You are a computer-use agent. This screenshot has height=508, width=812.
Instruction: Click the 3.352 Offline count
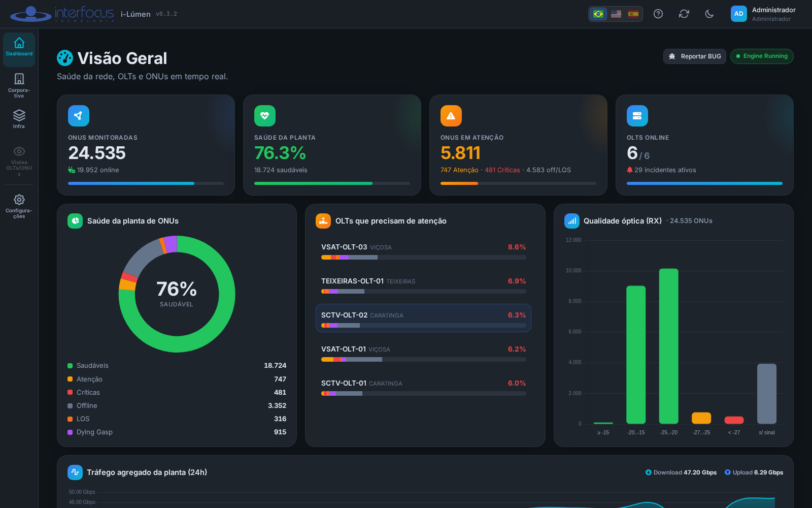pyautogui.click(x=277, y=405)
